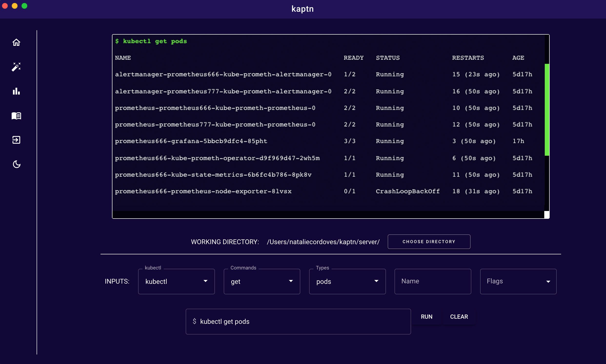Screen dimensions: 606x364
Task: Click pod prometheus666-prometheus-node-exporter-8lvsx
Action: pos(203,191)
